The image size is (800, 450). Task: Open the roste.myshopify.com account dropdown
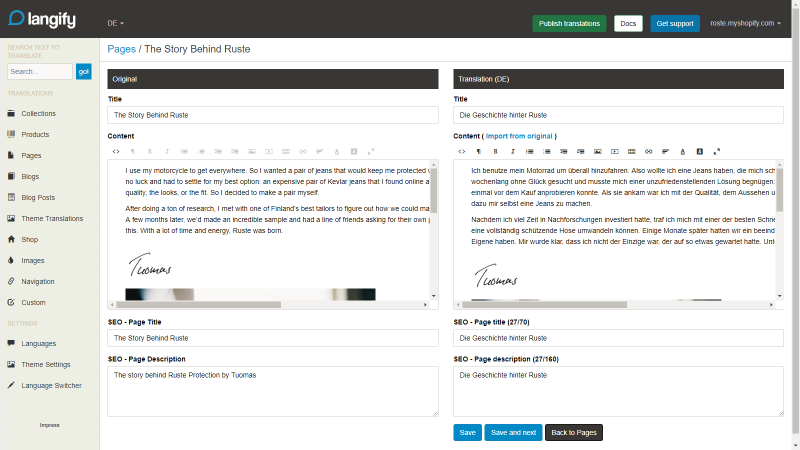(745, 23)
